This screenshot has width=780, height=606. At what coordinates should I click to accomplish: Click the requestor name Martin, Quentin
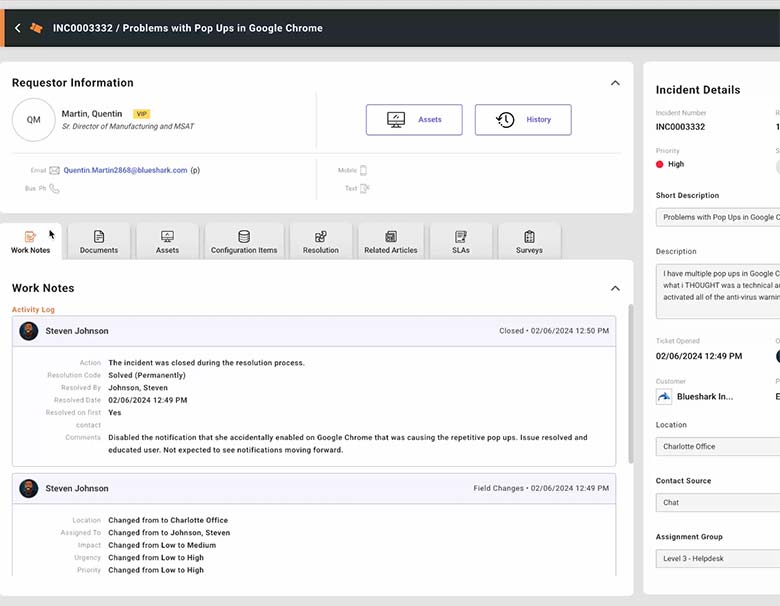92,114
